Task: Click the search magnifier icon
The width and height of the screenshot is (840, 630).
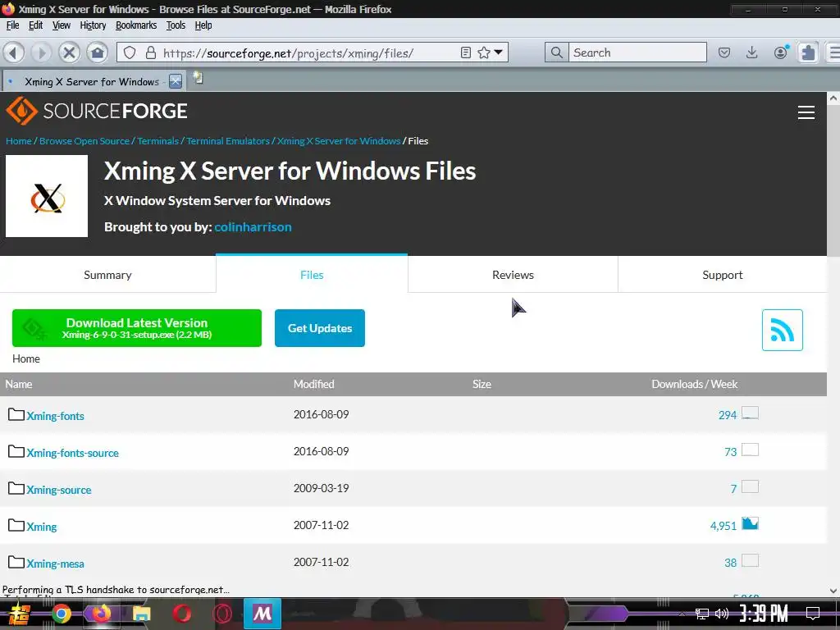Action: (x=557, y=52)
